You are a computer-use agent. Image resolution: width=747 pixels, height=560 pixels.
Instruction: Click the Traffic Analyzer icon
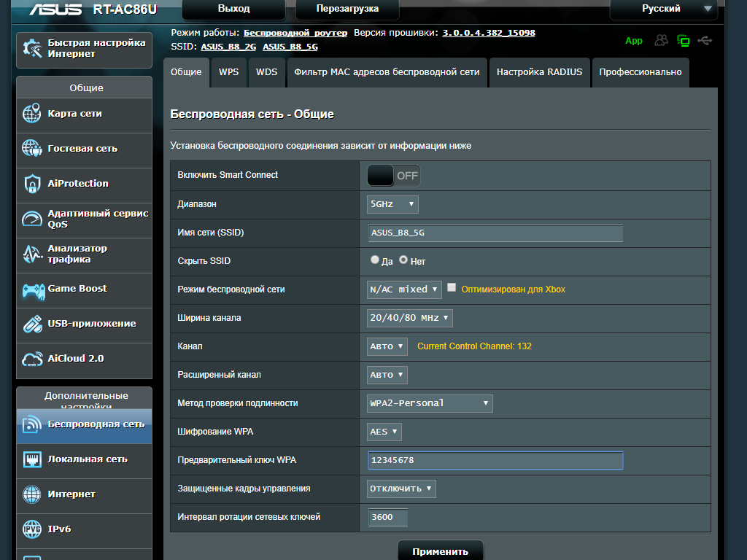pyautogui.click(x=32, y=254)
